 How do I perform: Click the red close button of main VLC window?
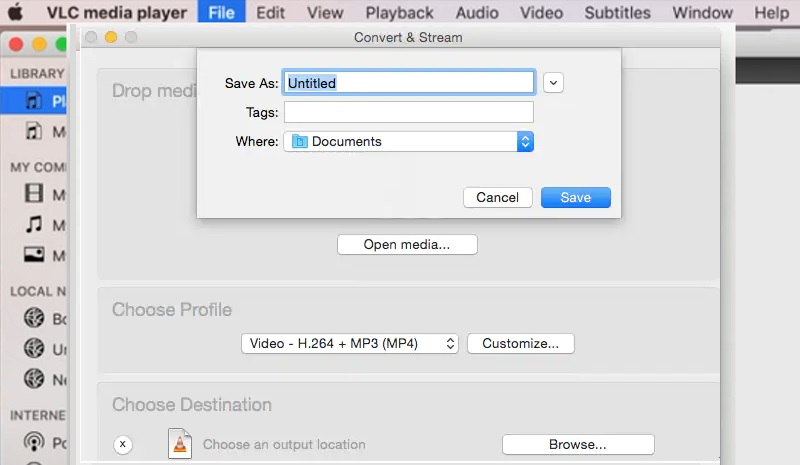point(16,44)
